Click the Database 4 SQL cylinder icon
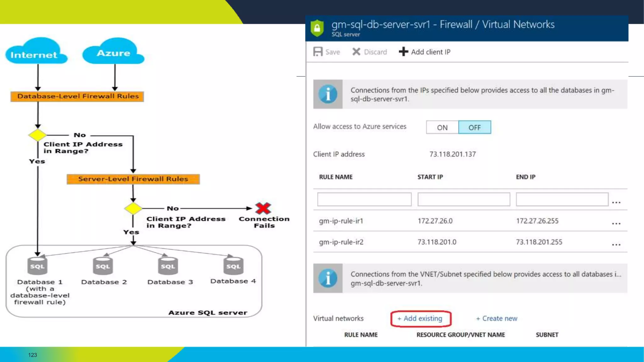Image resolution: width=644 pixels, height=362 pixels. (233, 266)
